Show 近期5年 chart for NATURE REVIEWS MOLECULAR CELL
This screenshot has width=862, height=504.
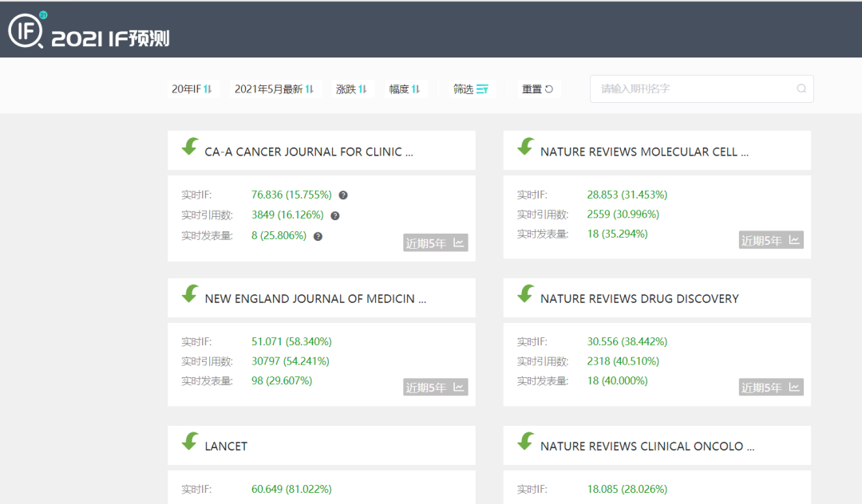(x=771, y=240)
